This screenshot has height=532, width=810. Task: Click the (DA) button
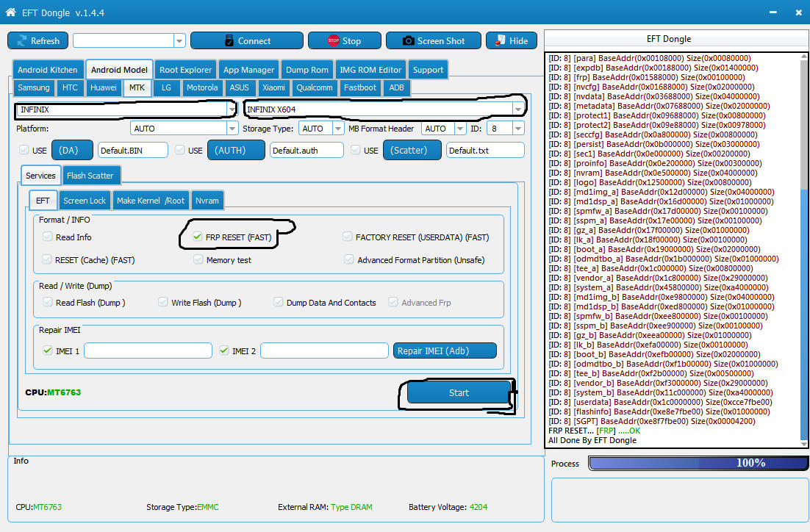point(72,151)
